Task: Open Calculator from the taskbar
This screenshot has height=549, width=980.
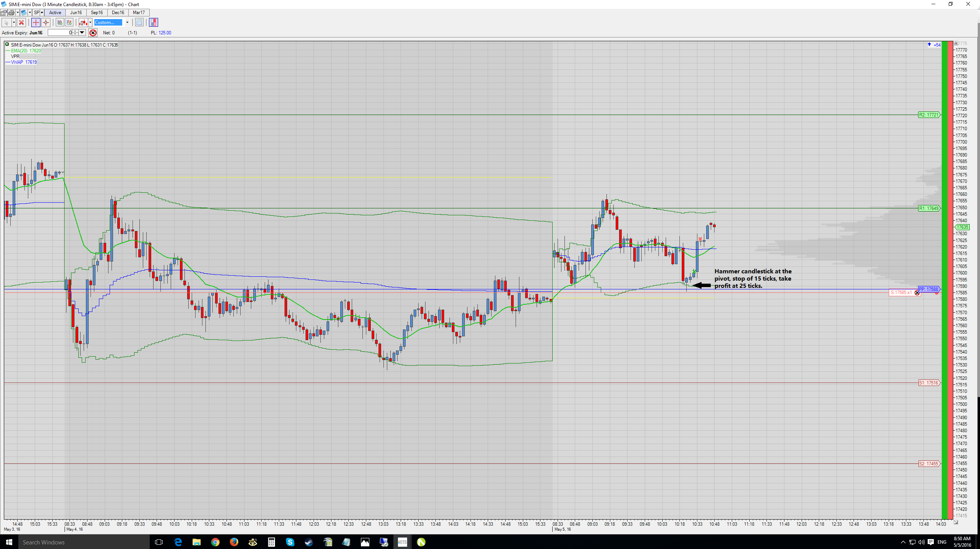Action: 272,542
